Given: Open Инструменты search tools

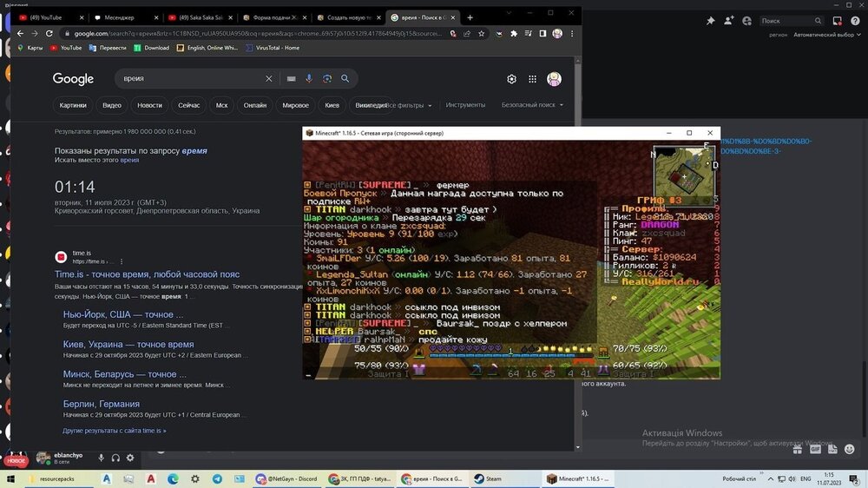Looking at the screenshot, I should [x=465, y=105].
